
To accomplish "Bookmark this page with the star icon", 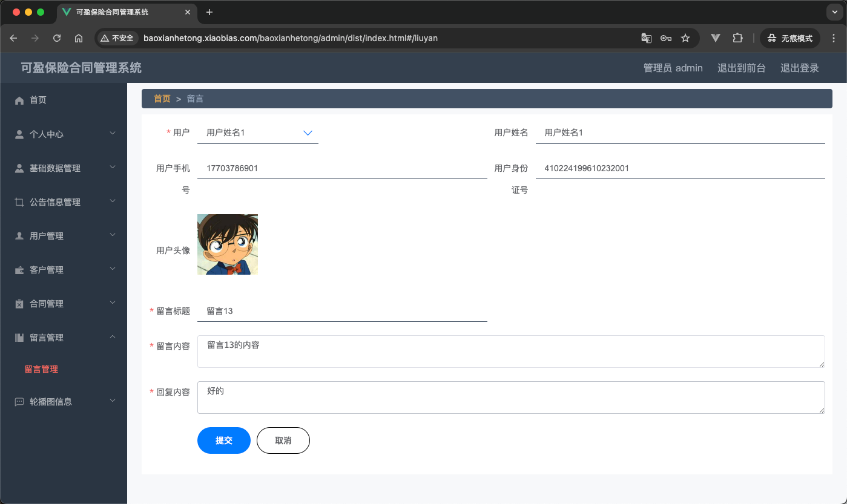I will point(685,38).
